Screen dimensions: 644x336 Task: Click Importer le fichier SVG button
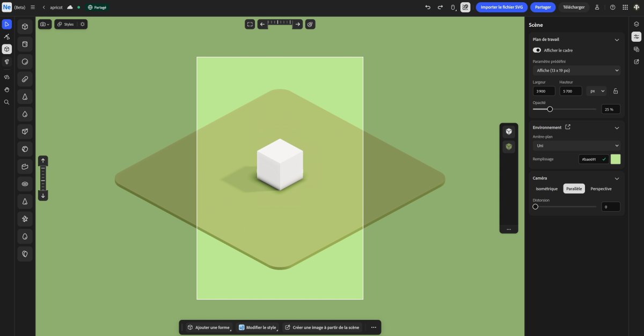click(x=501, y=8)
